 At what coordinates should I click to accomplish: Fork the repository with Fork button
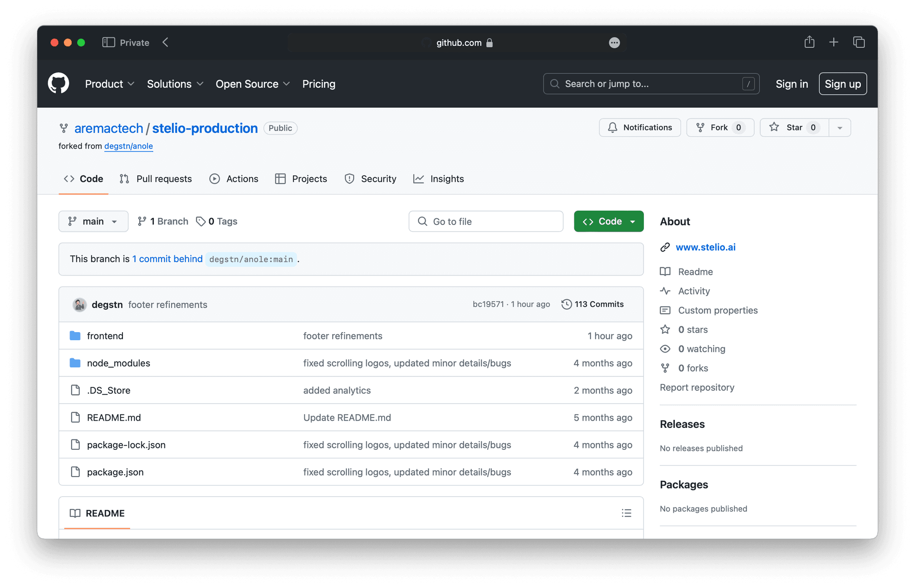pyautogui.click(x=720, y=128)
